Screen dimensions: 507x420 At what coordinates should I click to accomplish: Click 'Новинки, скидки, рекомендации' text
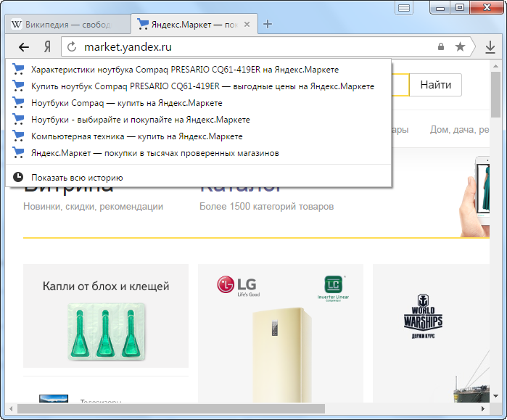pos(93,206)
